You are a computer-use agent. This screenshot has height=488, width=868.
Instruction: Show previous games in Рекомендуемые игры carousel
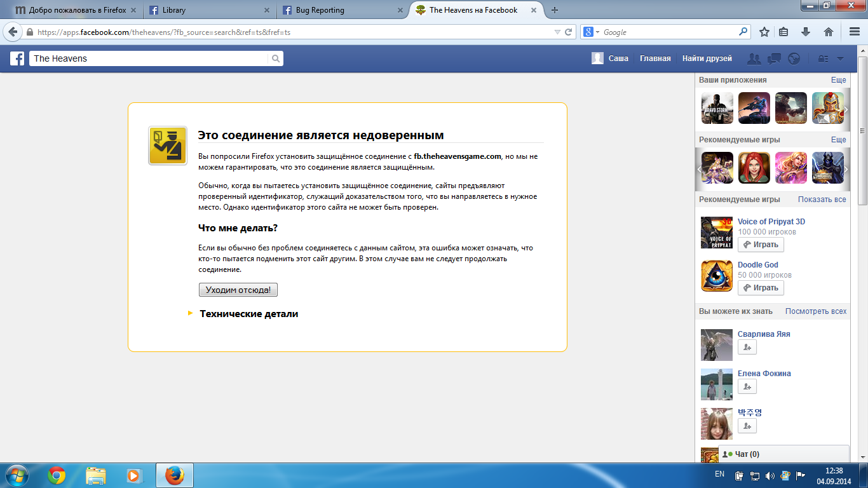[x=700, y=169]
